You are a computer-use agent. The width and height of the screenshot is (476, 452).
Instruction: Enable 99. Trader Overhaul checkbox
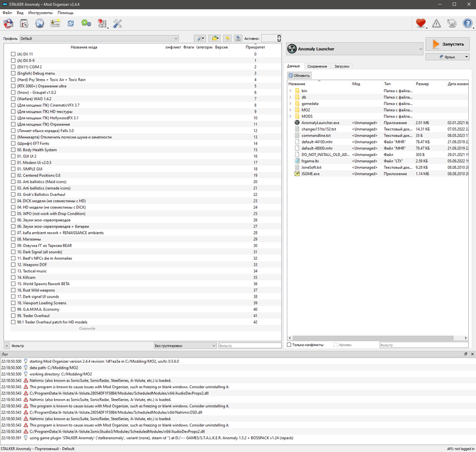[13, 315]
